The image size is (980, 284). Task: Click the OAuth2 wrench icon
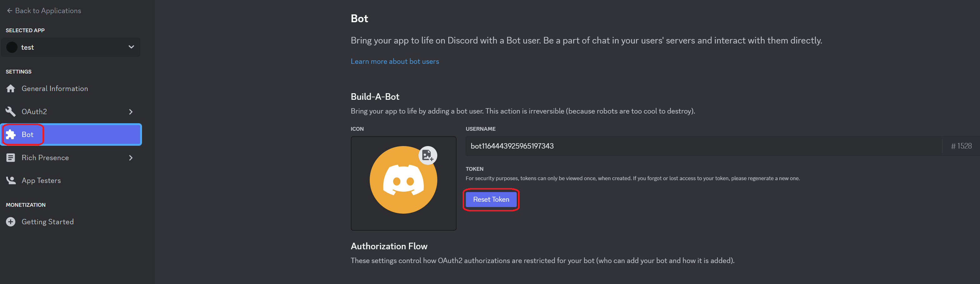click(x=11, y=111)
